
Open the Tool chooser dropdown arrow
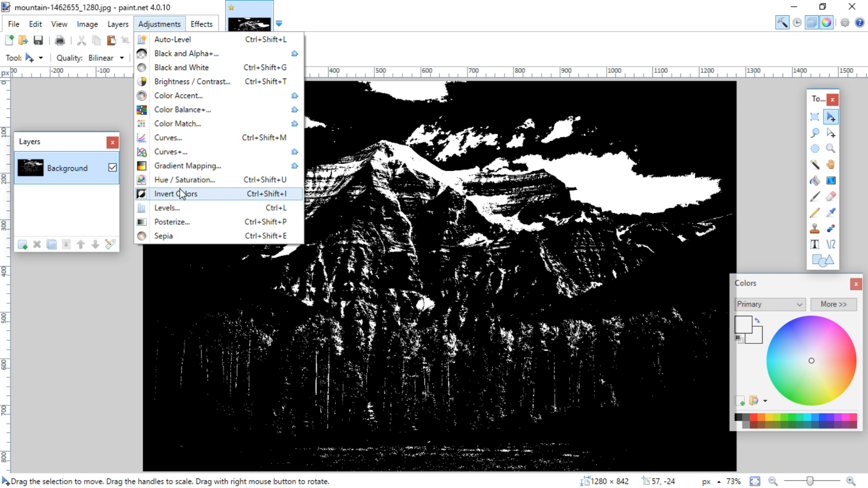click(x=41, y=58)
